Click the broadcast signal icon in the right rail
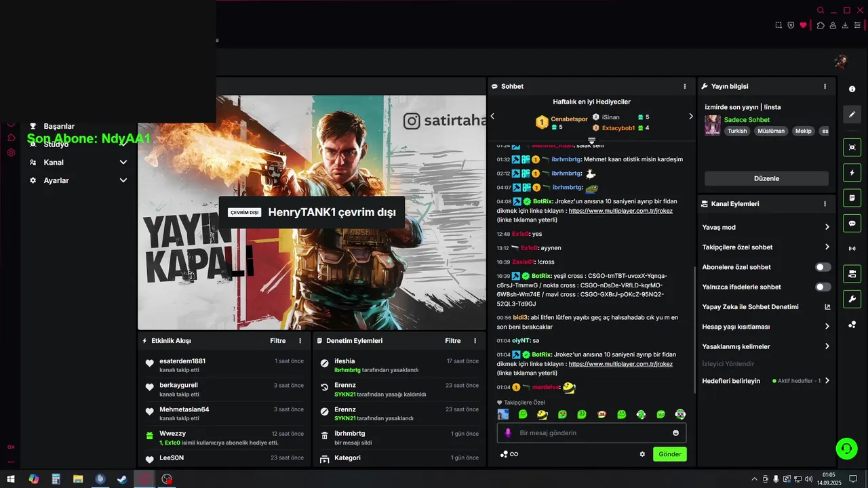This screenshot has width=868, height=488. pyautogui.click(x=852, y=249)
